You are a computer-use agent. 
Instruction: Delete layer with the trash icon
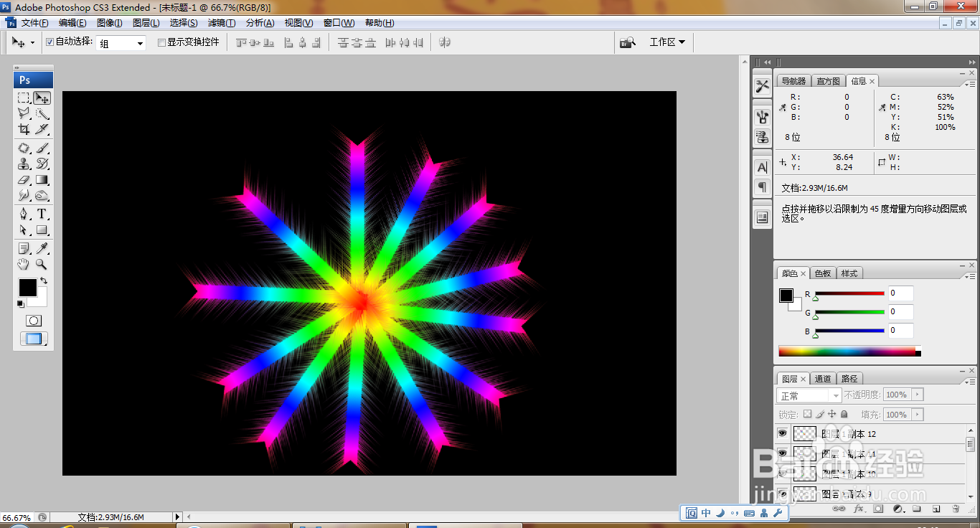coord(956,509)
